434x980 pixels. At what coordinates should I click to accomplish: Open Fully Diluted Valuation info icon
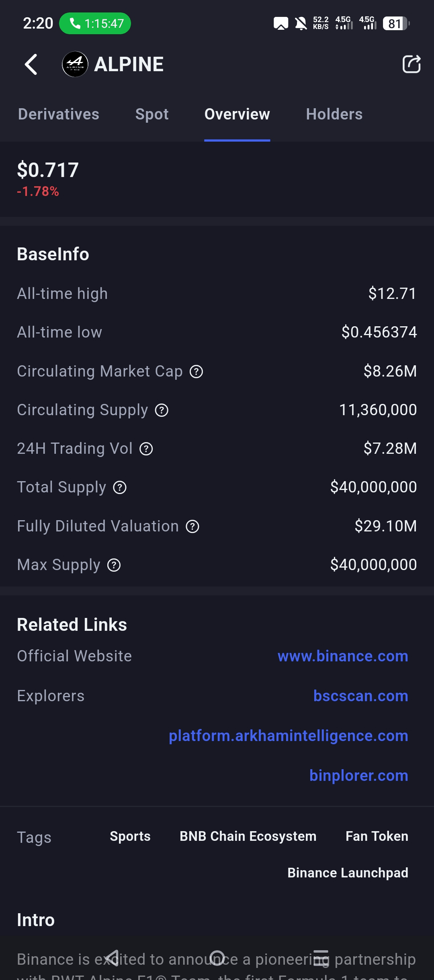192,527
